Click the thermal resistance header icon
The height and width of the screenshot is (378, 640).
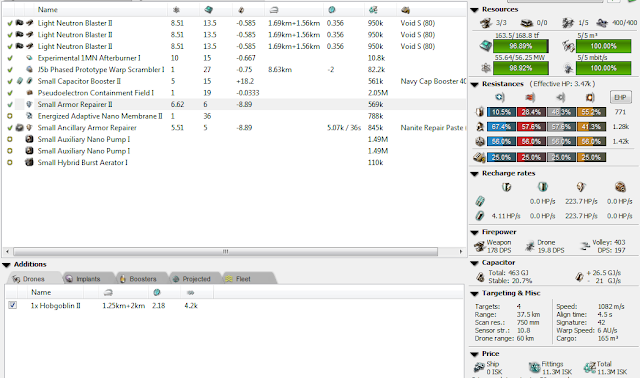(x=530, y=97)
